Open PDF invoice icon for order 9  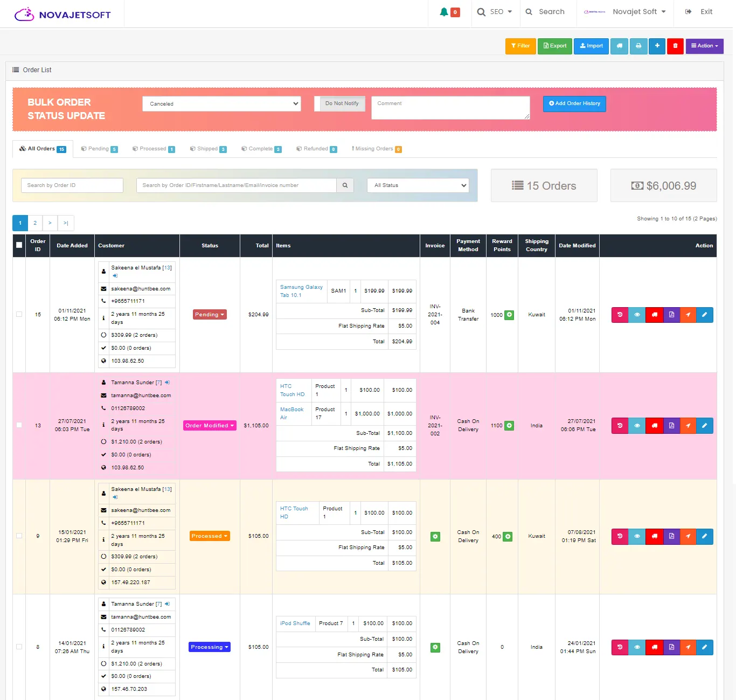[671, 536]
